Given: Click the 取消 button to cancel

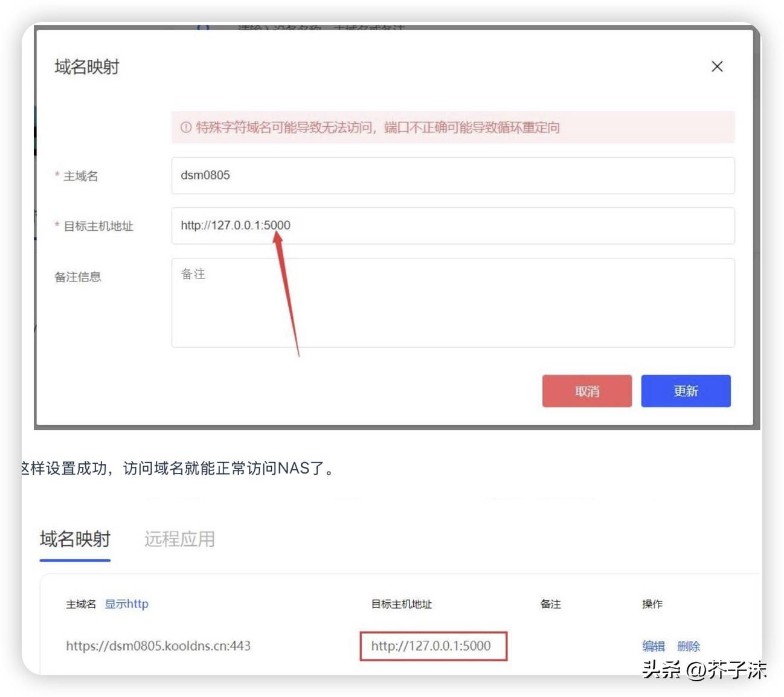Looking at the screenshot, I should (x=586, y=391).
